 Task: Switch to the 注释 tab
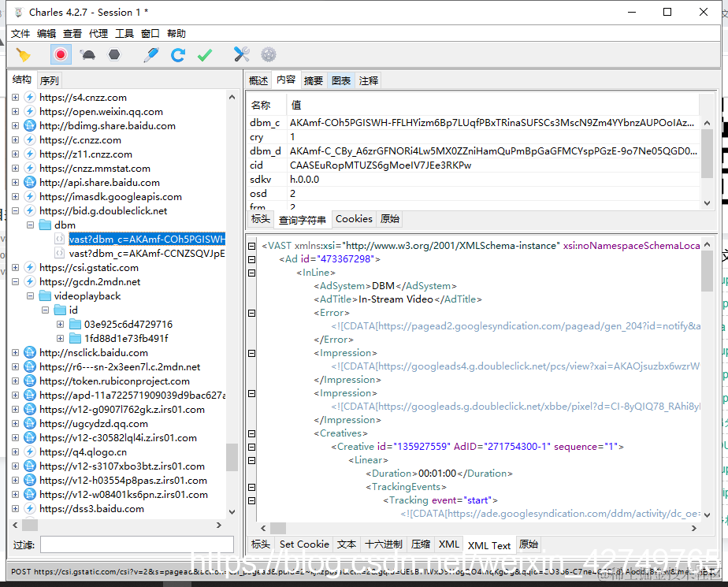pos(369,81)
